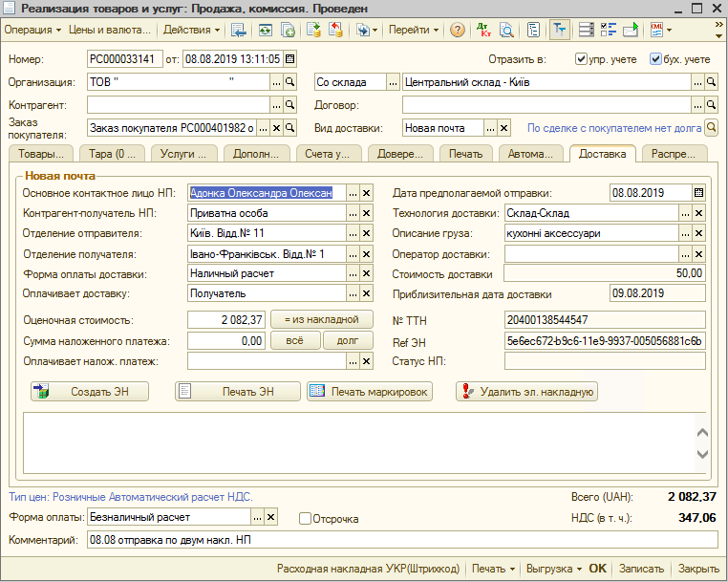
Task: Click magnifier icon next to Технология доставки
Action: [x=699, y=214]
